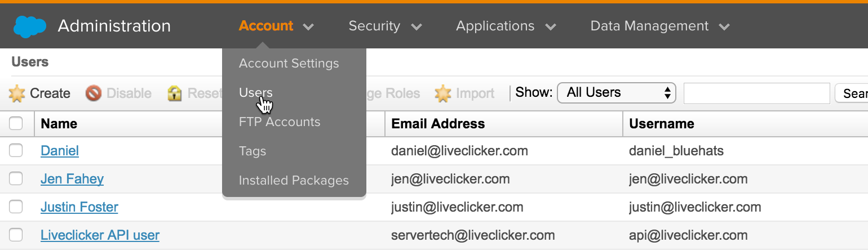Click the red Disable icon
This screenshot has height=251, width=868.
point(94,93)
